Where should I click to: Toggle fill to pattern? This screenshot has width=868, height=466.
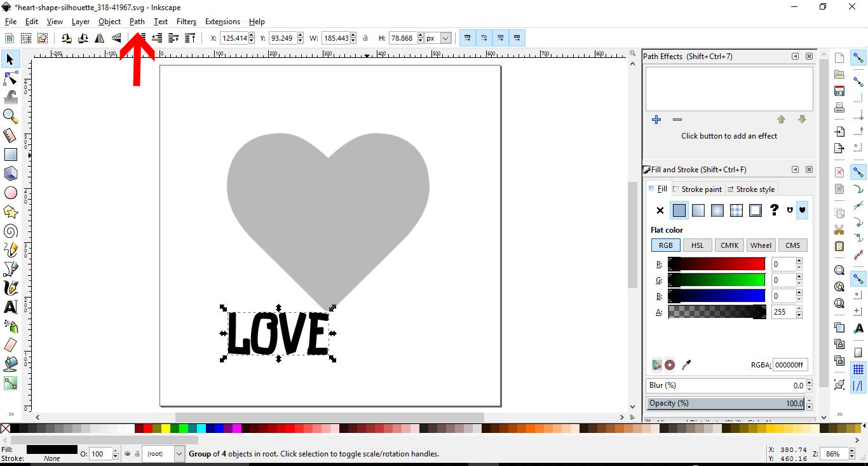[736, 210]
